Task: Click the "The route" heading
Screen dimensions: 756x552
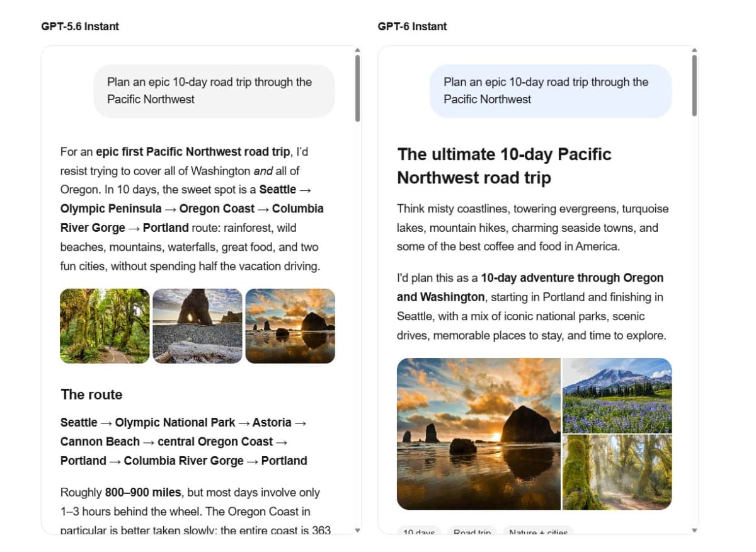Action: point(91,394)
